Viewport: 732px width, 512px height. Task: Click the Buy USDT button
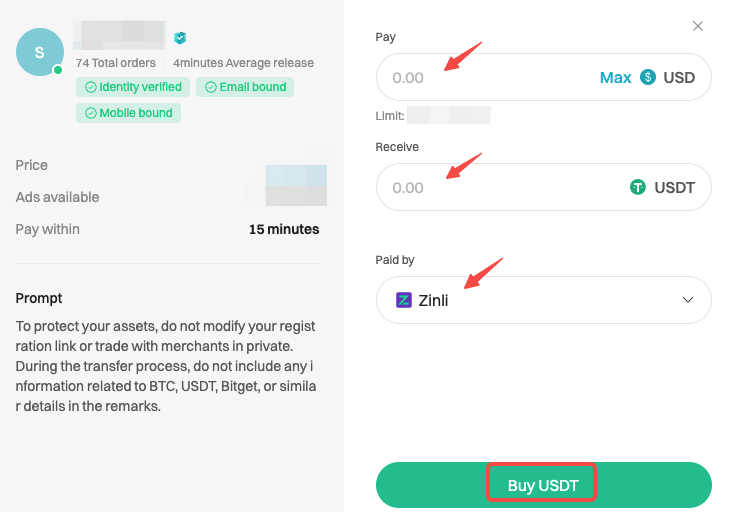point(543,485)
